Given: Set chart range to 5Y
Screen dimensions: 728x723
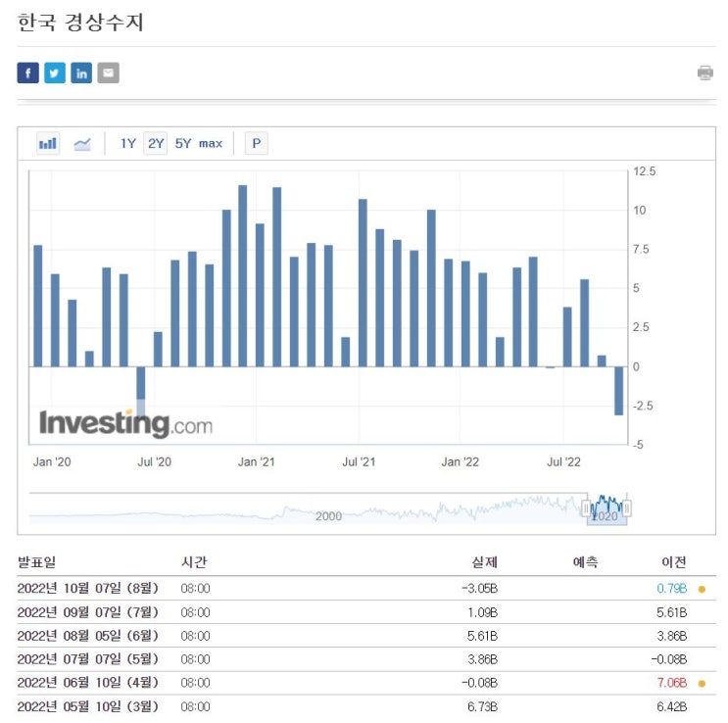Looking at the screenshot, I should click(183, 143).
